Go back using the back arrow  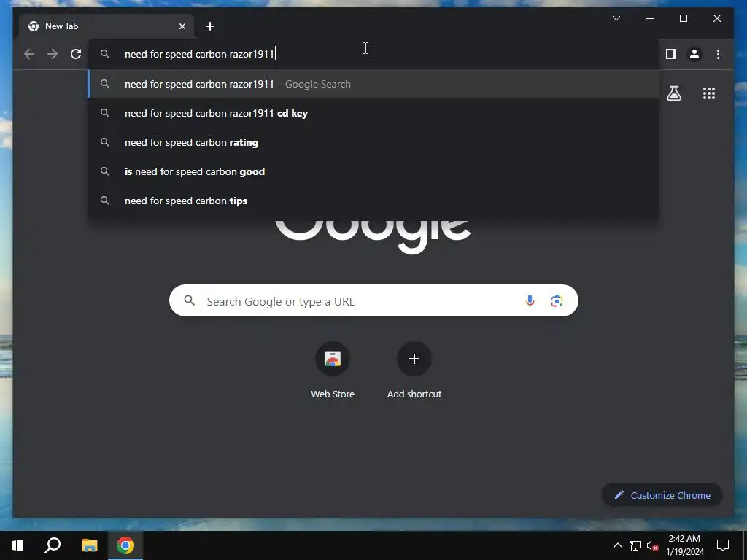tap(29, 54)
